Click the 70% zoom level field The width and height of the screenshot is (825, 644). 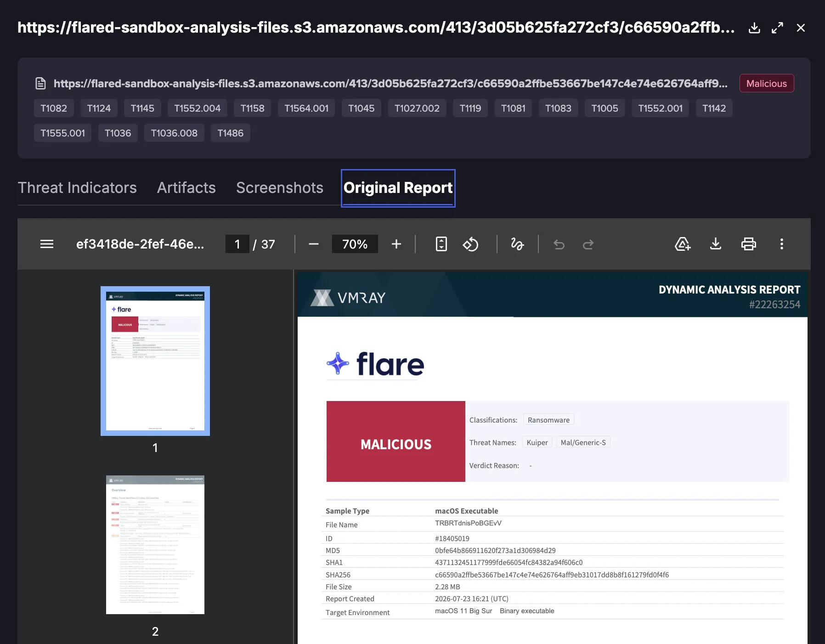pyautogui.click(x=355, y=244)
